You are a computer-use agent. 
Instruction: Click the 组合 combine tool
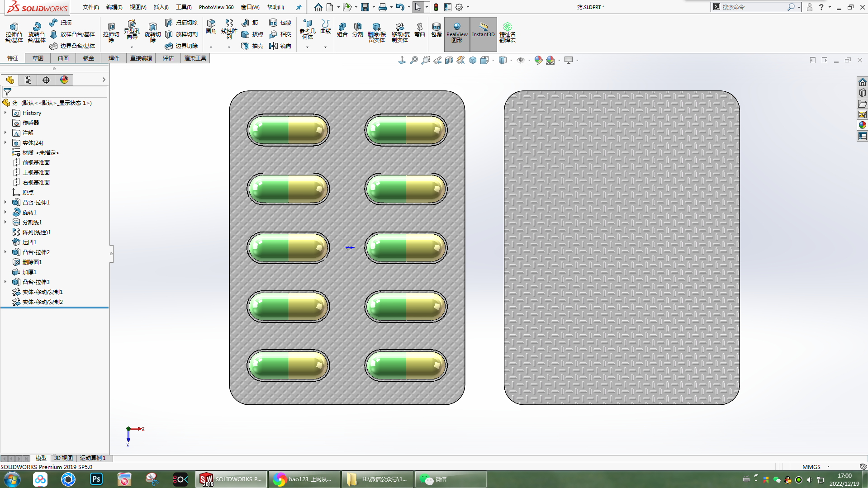[342, 30]
